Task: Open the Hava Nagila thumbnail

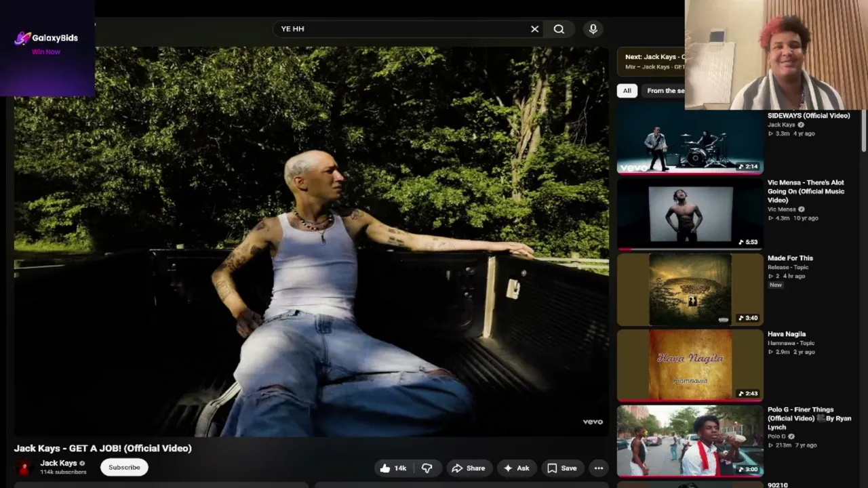Action: 690,366
